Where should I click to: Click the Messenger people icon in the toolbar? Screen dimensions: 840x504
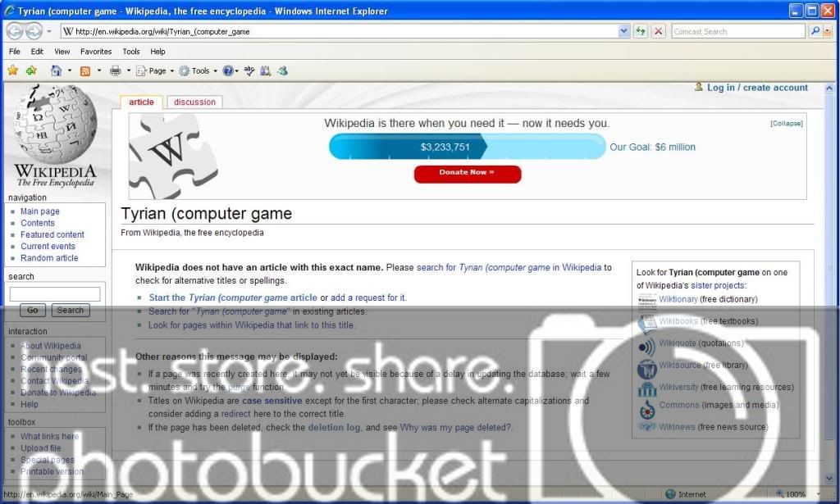283,70
